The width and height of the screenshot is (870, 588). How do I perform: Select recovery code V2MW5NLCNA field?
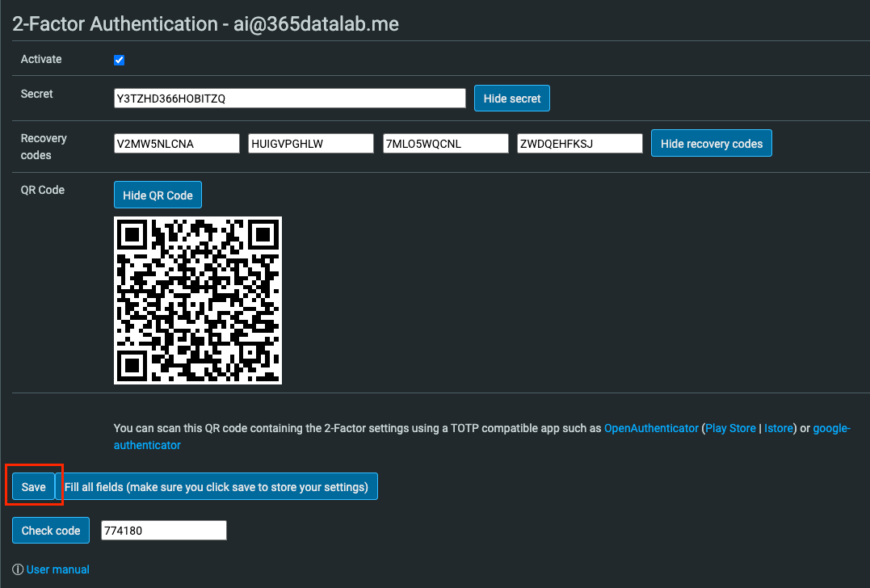[x=176, y=144]
